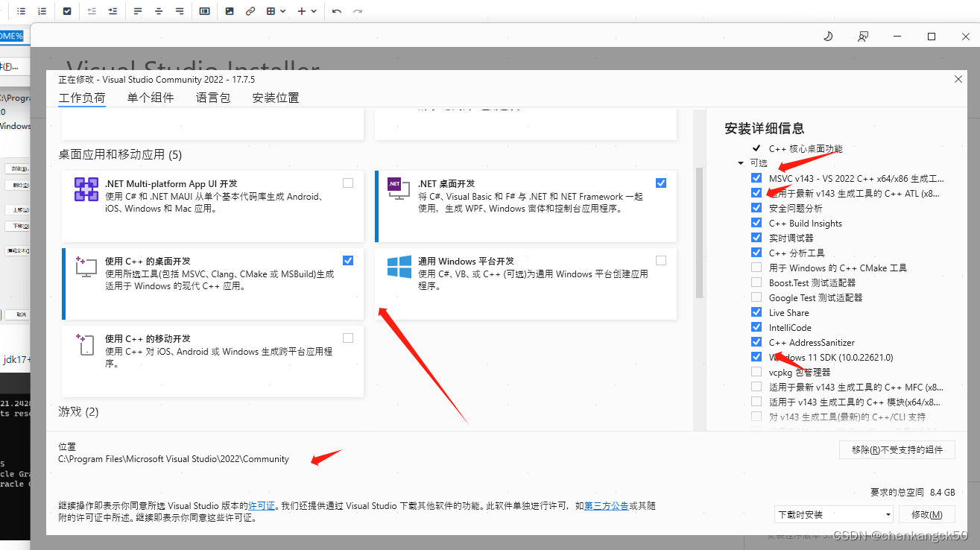This screenshot has width=980, height=550.
Task: Uncheck the Live Share component
Action: coord(756,312)
